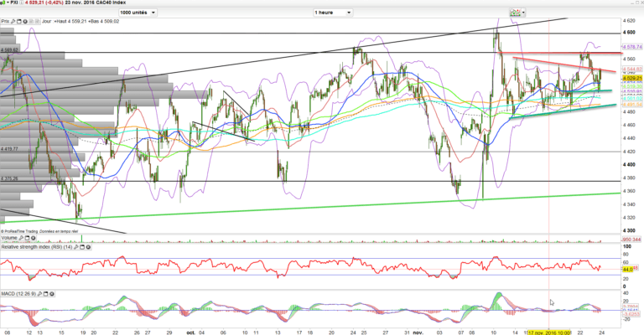Open the chart style icon in the toolbar
The height and width of the screenshot is (335, 644).
515,13
